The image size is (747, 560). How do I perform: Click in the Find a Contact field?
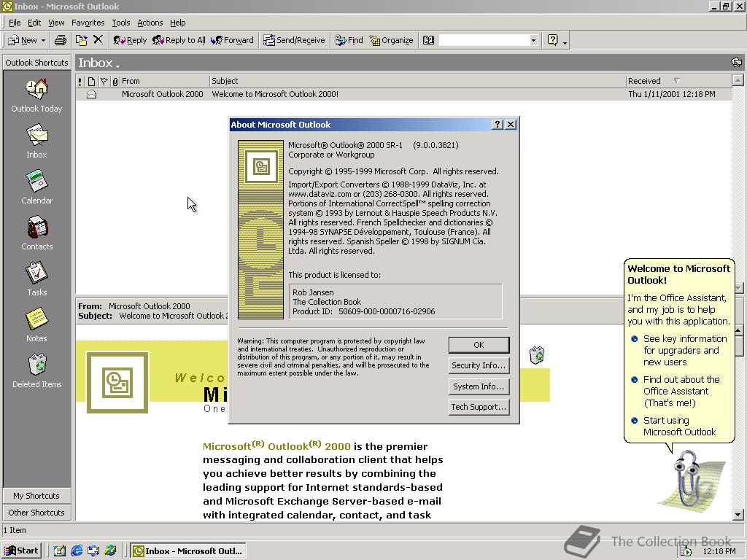click(x=484, y=41)
